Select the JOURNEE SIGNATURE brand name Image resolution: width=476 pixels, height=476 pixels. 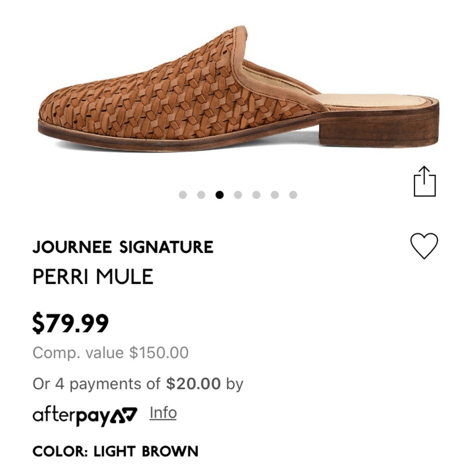(123, 247)
